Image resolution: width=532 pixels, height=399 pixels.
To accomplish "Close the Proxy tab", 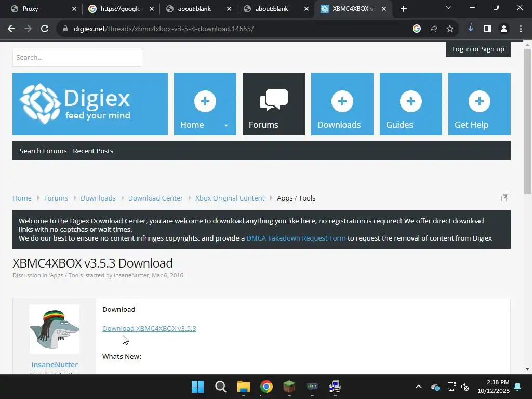I will 74,9.
